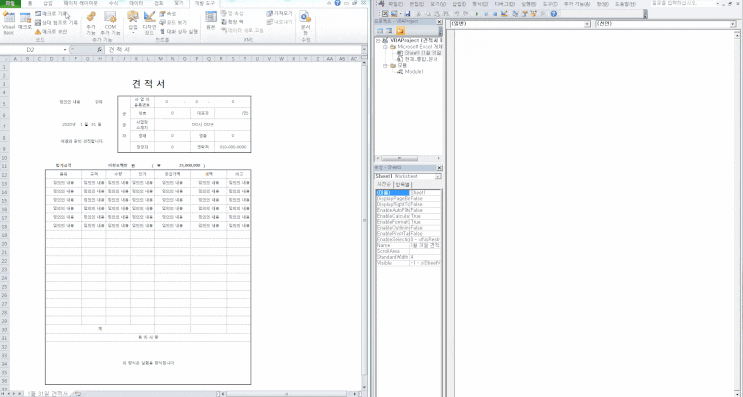Screen dimensions: 743x397
Task: Click the 견적서 title cell
Action: [x=149, y=84]
